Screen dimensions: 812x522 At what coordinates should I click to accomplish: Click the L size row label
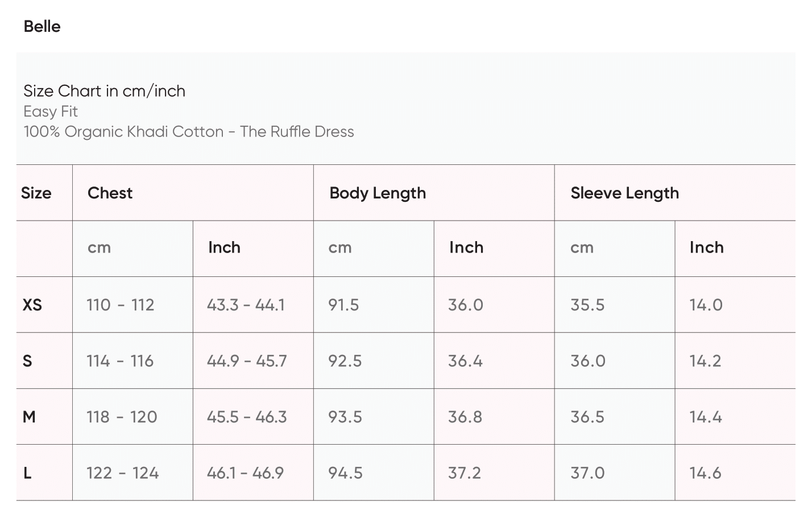pyautogui.click(x=27, y=473)
